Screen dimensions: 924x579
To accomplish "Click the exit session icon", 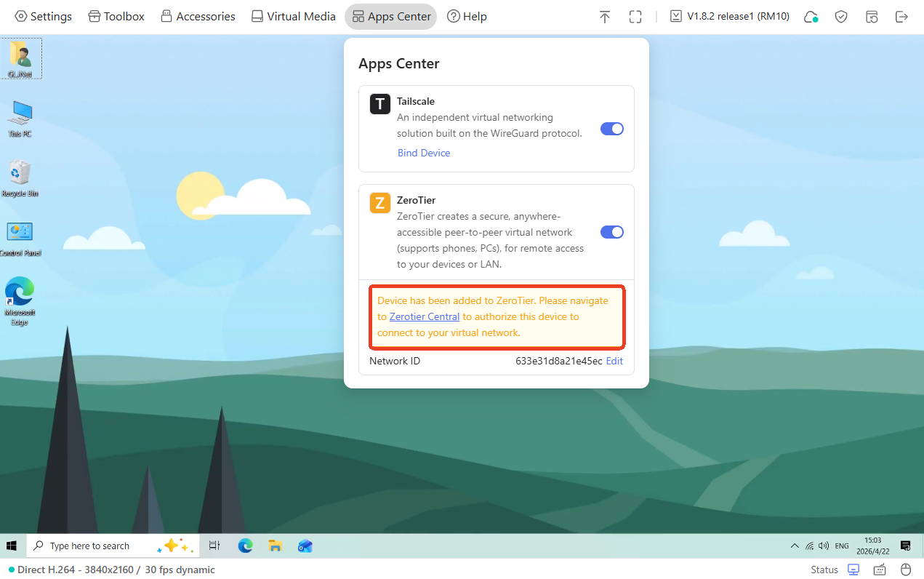I will (x=902, y=16).
